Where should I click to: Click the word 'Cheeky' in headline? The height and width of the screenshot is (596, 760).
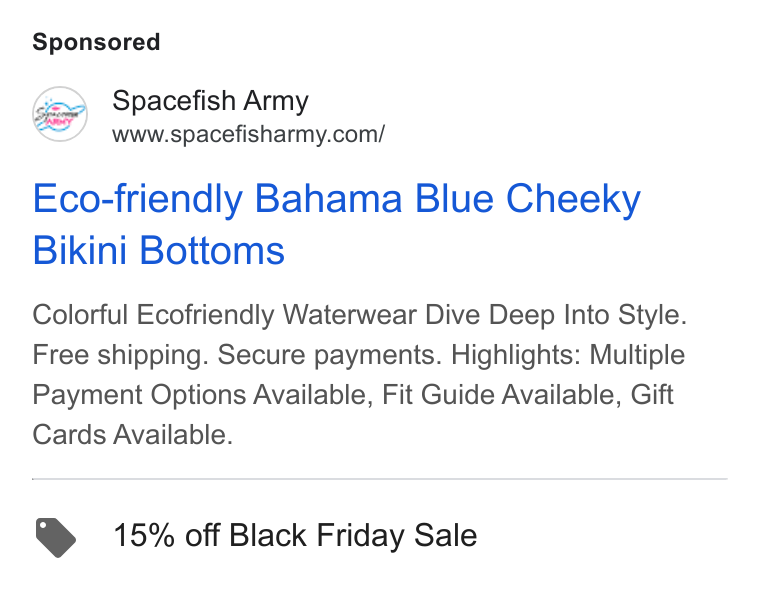(573, 199)
